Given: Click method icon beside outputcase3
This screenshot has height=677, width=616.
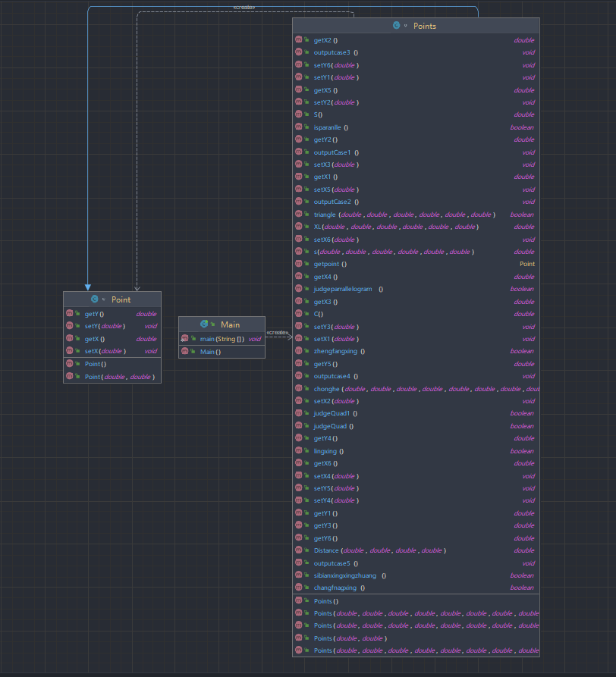Looking at the screenshot, I should [x=298, y=52].
